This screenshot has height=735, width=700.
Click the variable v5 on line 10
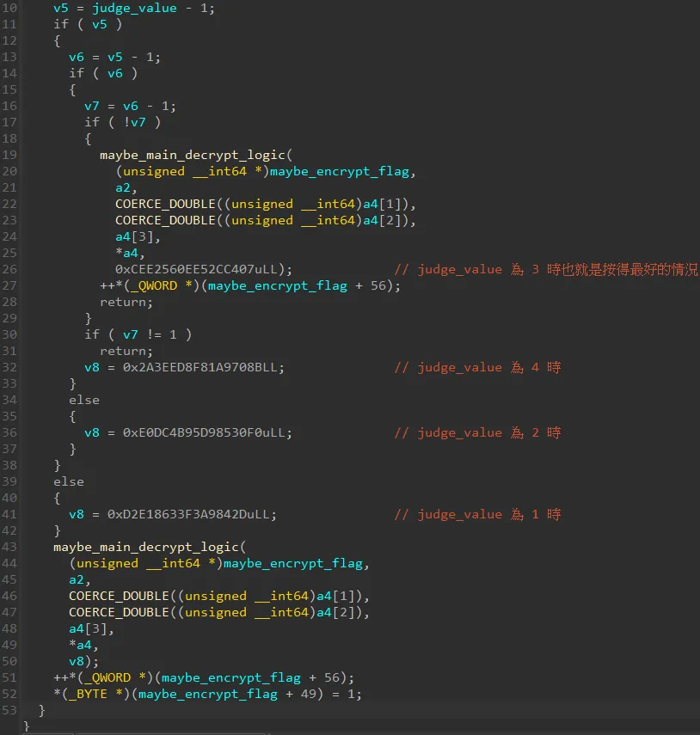click(x=62, y=8)
